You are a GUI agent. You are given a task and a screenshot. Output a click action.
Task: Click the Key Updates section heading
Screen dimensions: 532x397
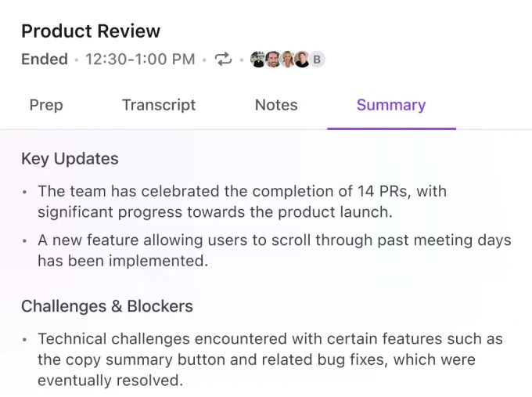tap(70, 158)
